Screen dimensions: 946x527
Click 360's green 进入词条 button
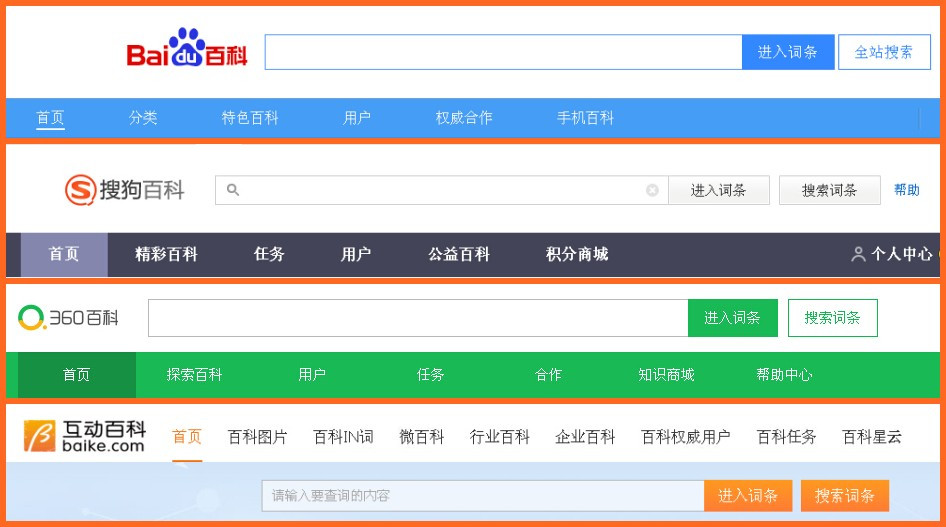tap(732, 318)
